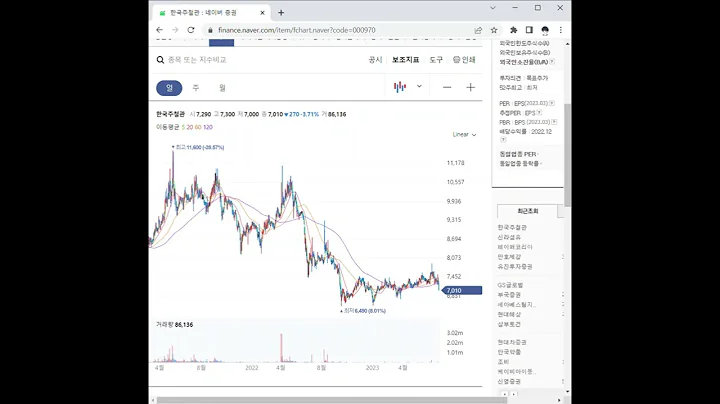Image resolution: width=720 pixels, height=404 pixels.
Task: Open the Chrome three-dot menu
Action: click(561, 30)
